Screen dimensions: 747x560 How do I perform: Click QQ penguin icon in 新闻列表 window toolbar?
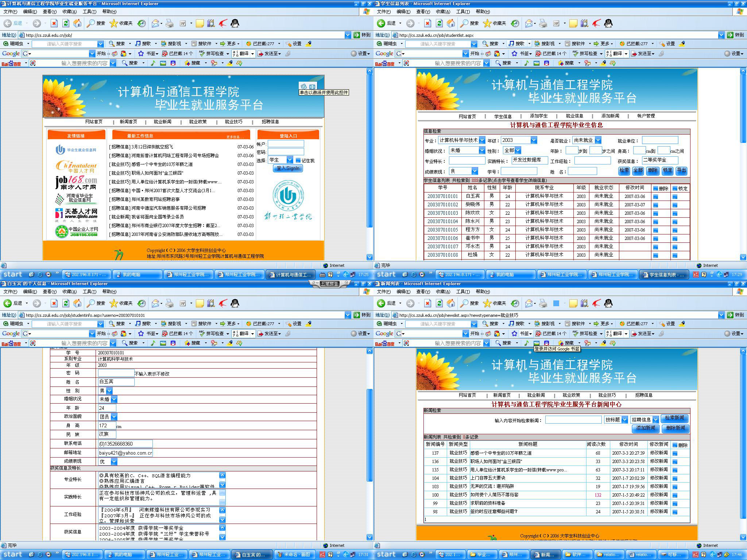tap(608, 303)
